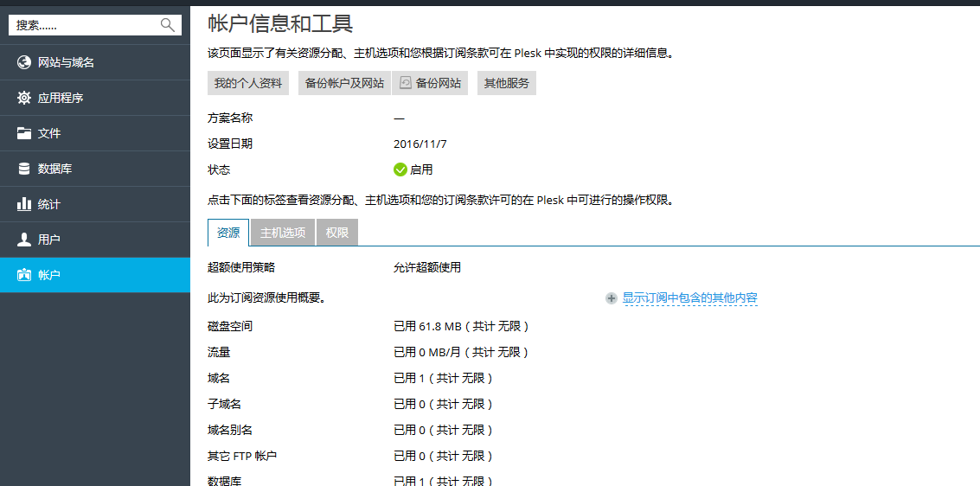Viewport: 980px width, 486px height.
Task: Open 其他服务 button
Action: point(507,83)
